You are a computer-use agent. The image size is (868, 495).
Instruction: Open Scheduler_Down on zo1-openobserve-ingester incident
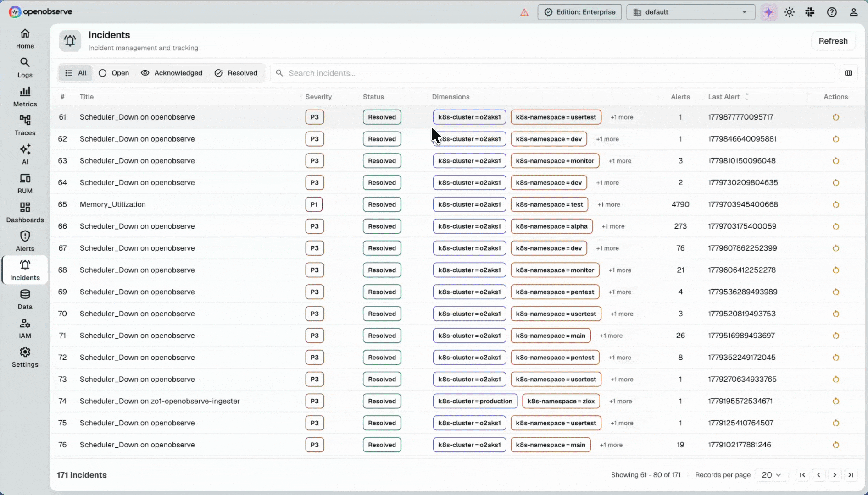click(x=160, y=401)
